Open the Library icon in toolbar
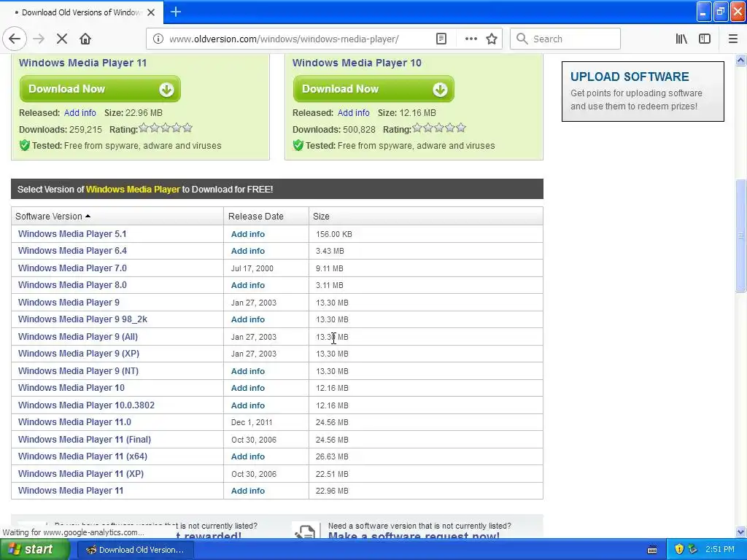Image resolution: width=747 pixels, height=560 pixels. (681, 39)
